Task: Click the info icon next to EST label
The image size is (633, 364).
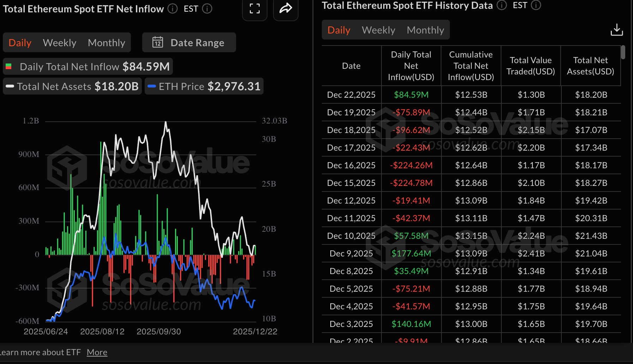Action: tap(207, 9)
